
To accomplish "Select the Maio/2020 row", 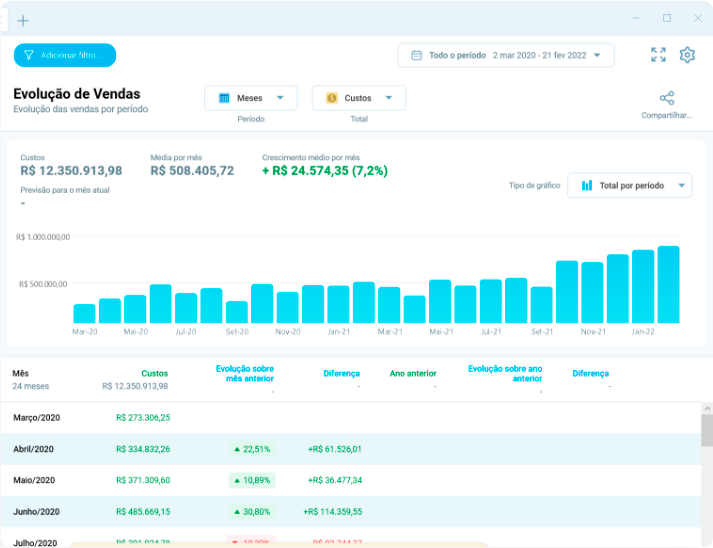I will (x=351, y=480).
